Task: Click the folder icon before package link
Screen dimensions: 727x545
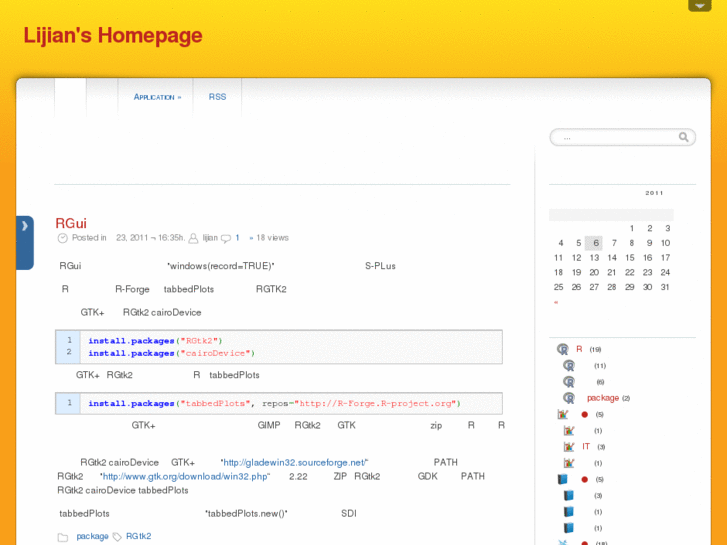Action: (x=63, y=537)
